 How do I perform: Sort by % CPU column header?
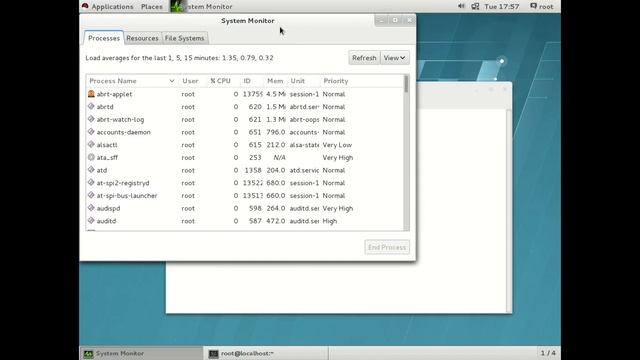pyautogui.click(x=220, y=81)
